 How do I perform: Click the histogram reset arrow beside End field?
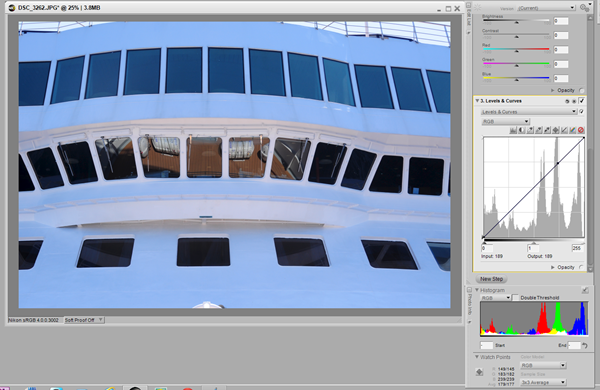pos(584,345)
